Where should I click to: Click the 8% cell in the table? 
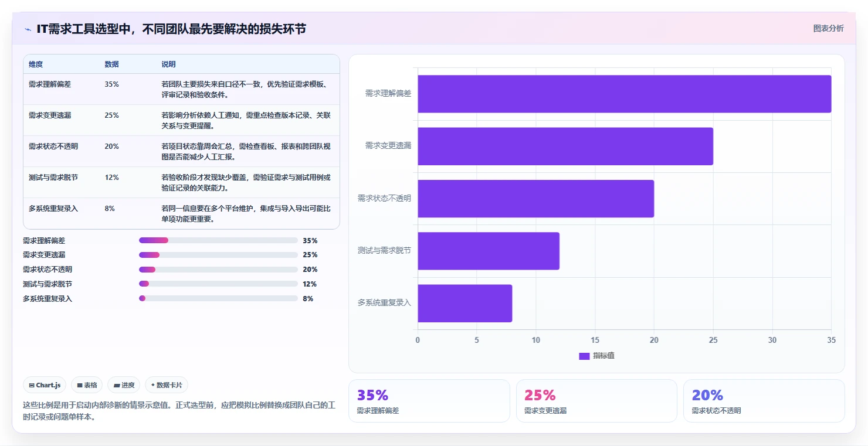(110, 208)
